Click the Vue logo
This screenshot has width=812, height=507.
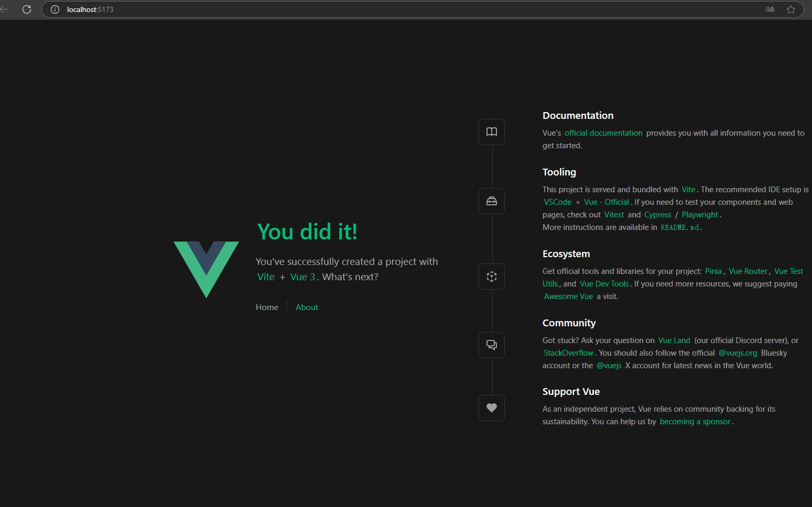click(x=206, y=270)
